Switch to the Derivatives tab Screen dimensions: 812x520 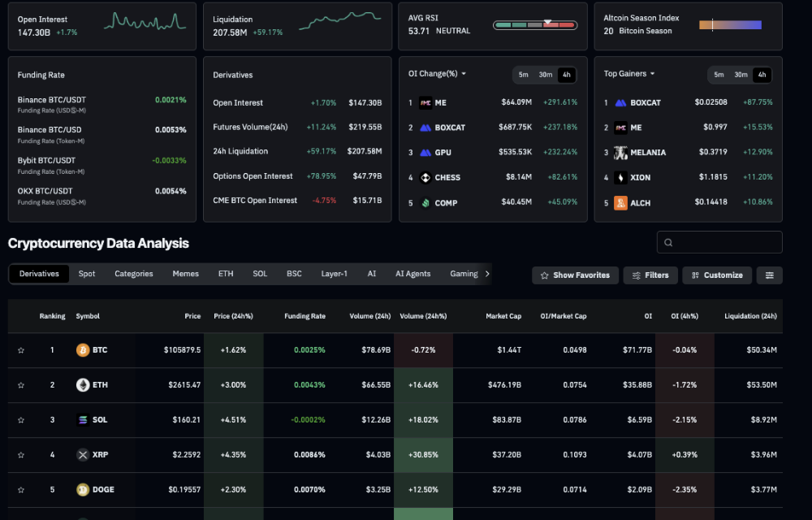click(x=39, y=274)
